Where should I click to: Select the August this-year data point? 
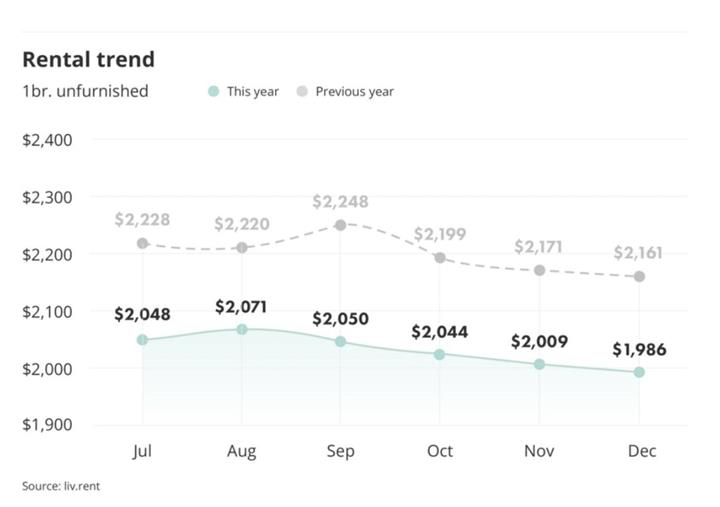point(242,329)
